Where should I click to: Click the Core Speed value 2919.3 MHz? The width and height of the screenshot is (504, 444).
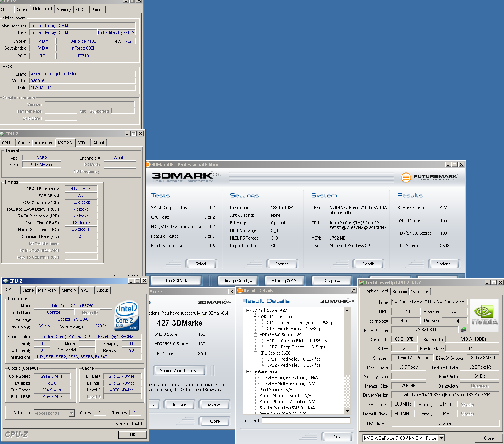[x=52, y=376]
